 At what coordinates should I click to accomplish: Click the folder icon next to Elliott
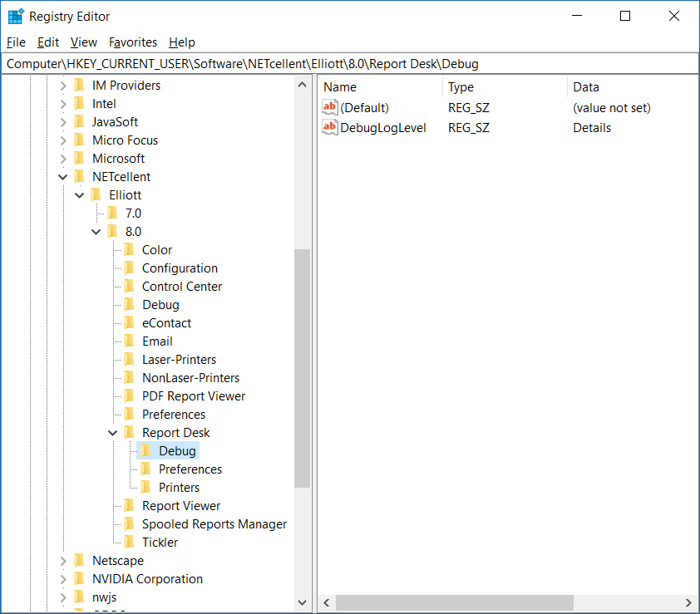96,194
